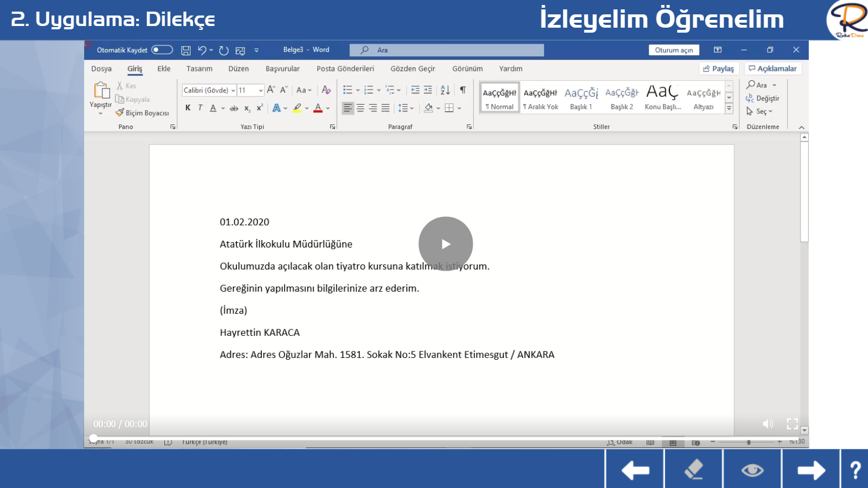Open the Posta Gönderileri tab
The height and width of the screenshot is (488, 868).
click(345, 69)
